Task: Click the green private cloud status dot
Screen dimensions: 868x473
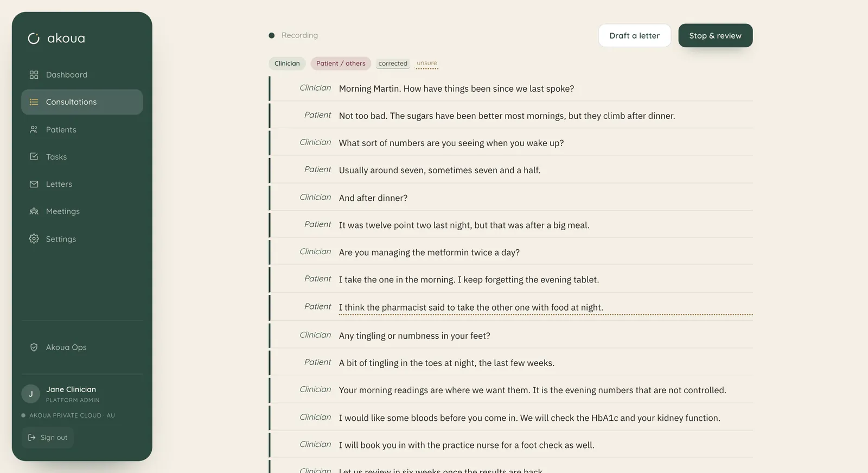Action: click(23, 415)
